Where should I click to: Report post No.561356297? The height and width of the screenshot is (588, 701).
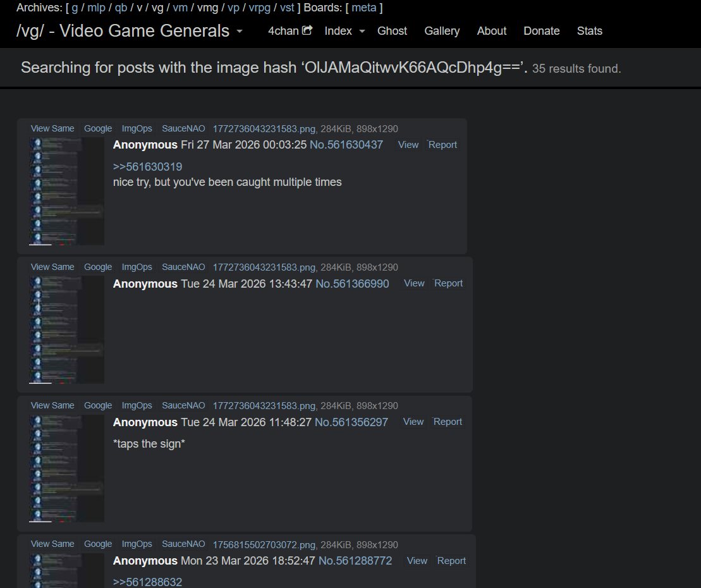click(448, 422)
